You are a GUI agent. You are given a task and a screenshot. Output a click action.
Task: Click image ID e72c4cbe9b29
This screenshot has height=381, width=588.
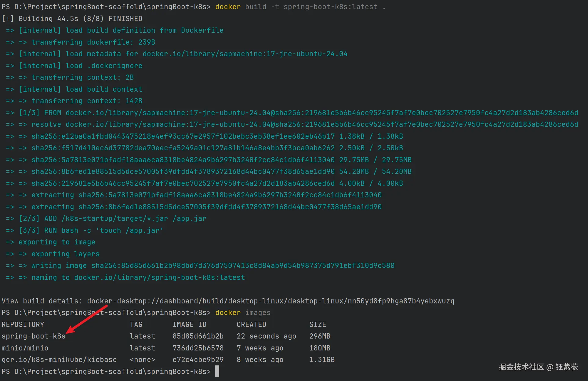click(x=198, y=360)
